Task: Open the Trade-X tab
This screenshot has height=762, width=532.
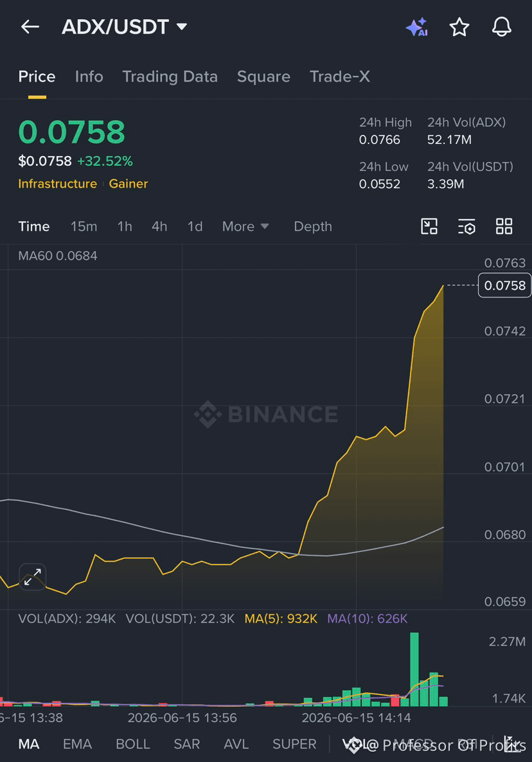Action: (x=340, y=77)
